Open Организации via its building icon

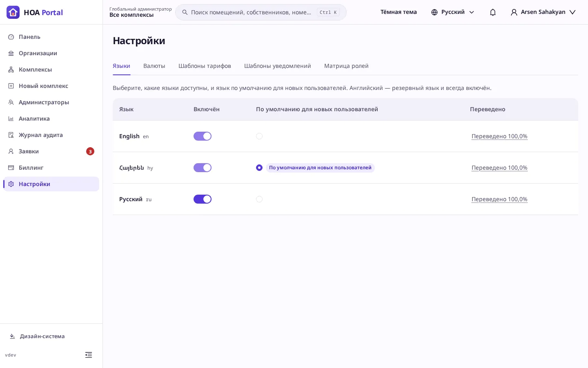point(11,53)
